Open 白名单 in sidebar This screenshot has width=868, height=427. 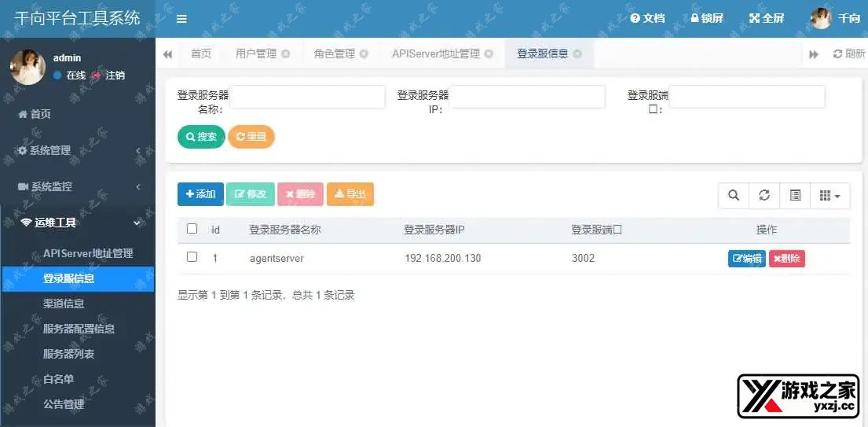(x=59, y=379)
